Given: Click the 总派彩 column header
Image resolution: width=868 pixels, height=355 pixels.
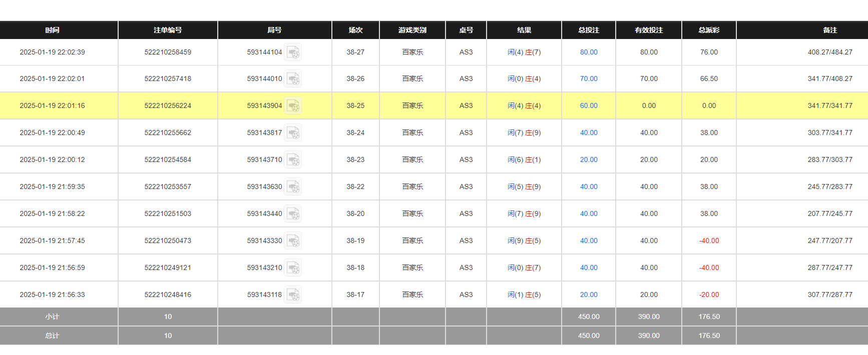Looking at the screenshot, I should (x=709, y=30).
